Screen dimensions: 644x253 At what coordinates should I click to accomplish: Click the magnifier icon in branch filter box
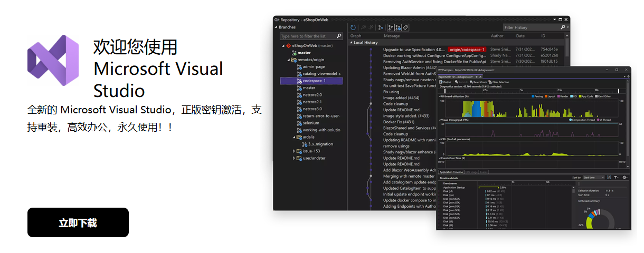coord(339,36)
